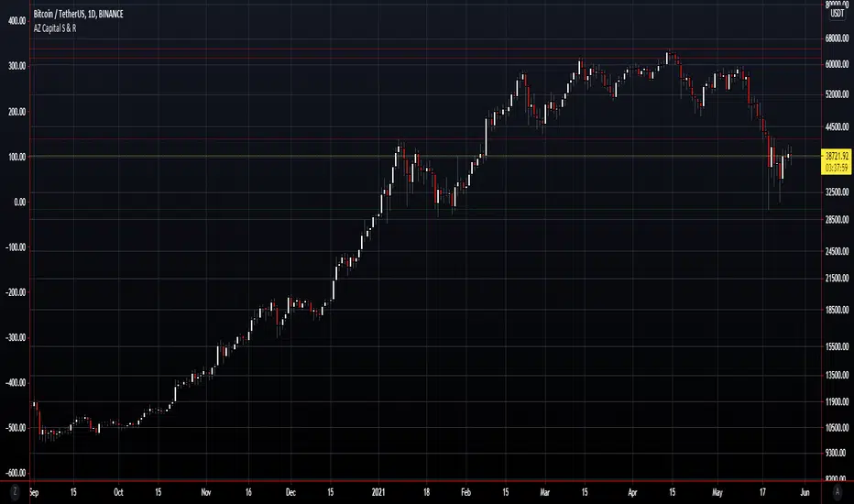Screen dimensions: 854x504
Task: Click the Apr label on the time axis
Action: (x=632, y=493)
